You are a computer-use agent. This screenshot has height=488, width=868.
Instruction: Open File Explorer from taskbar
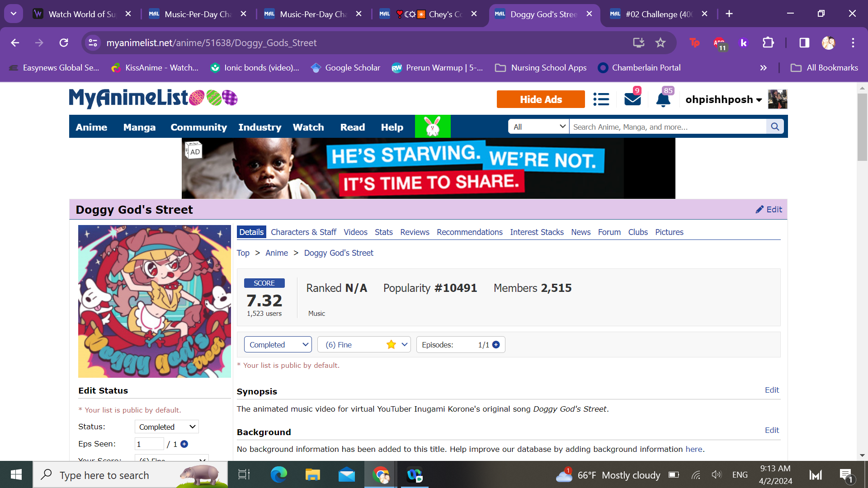pyautogui.click(x=312, y=475)
